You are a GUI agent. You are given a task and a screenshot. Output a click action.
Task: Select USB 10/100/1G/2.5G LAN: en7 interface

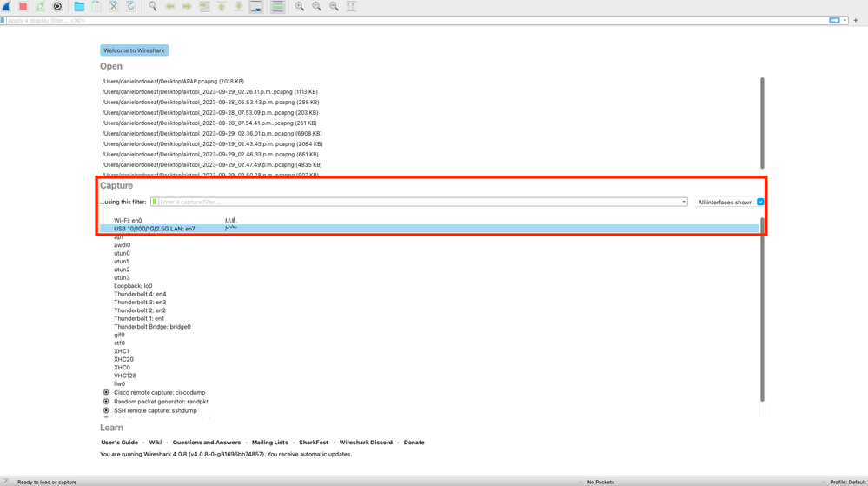tap(155, 229)
